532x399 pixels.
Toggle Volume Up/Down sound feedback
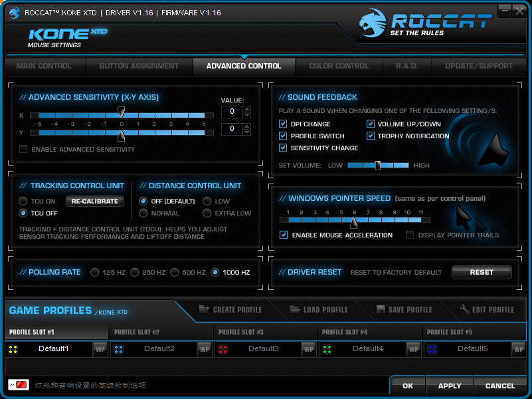pos(371,124)
